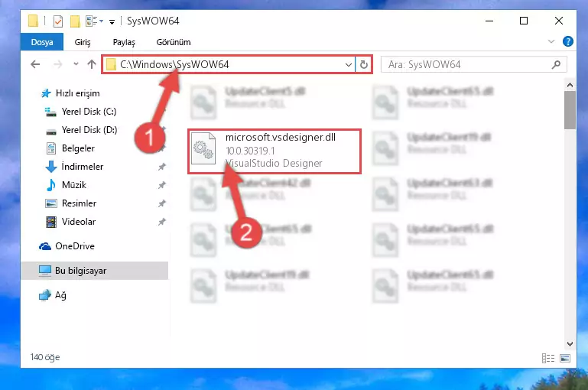Open Videolar folder in sidebar

(79, 222)
